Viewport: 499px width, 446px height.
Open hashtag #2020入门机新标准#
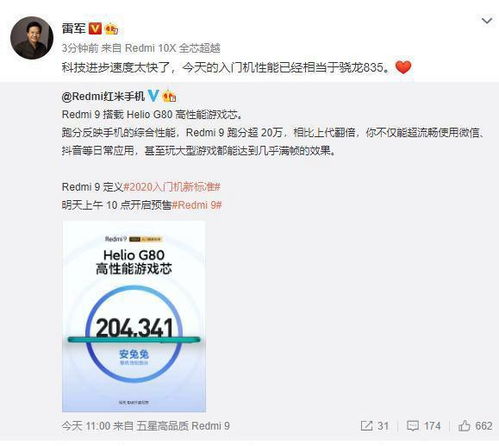[x=172, y=187]
